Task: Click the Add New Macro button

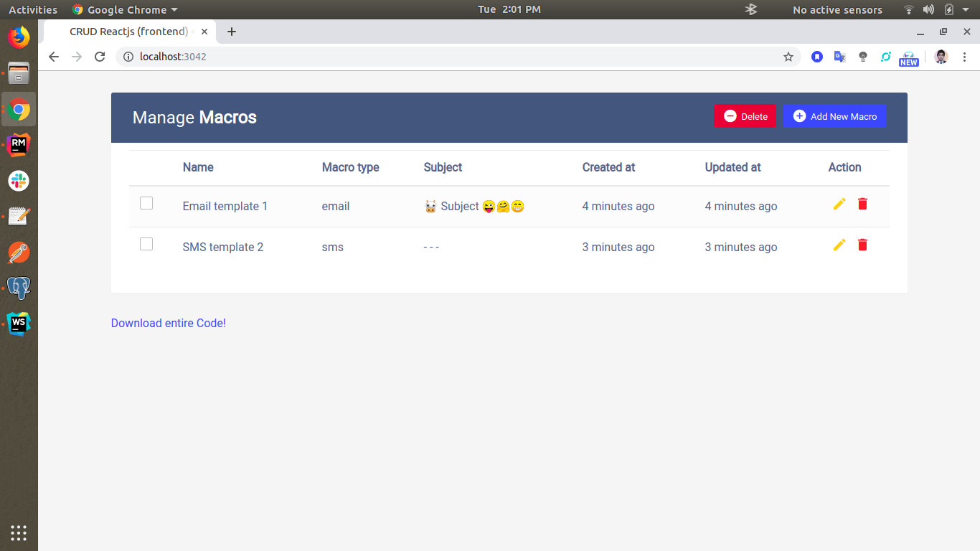Action: point(834,116)
